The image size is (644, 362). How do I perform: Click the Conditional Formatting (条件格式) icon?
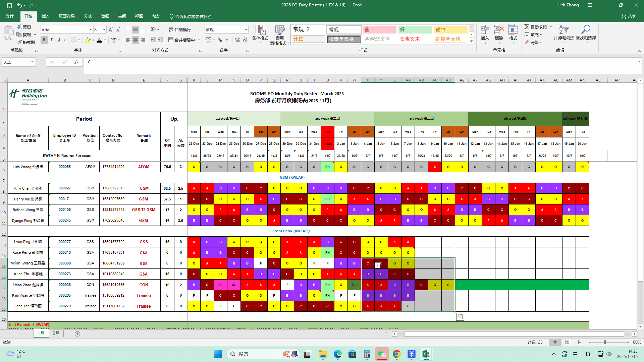click(x=260, y=31)
